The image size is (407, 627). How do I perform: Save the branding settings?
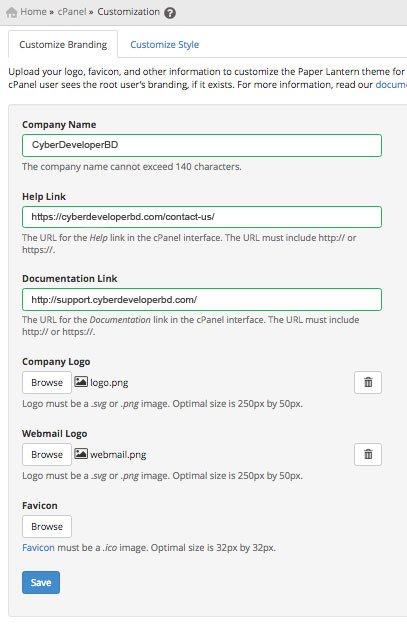pyautogui.click(x=41, y=583)
